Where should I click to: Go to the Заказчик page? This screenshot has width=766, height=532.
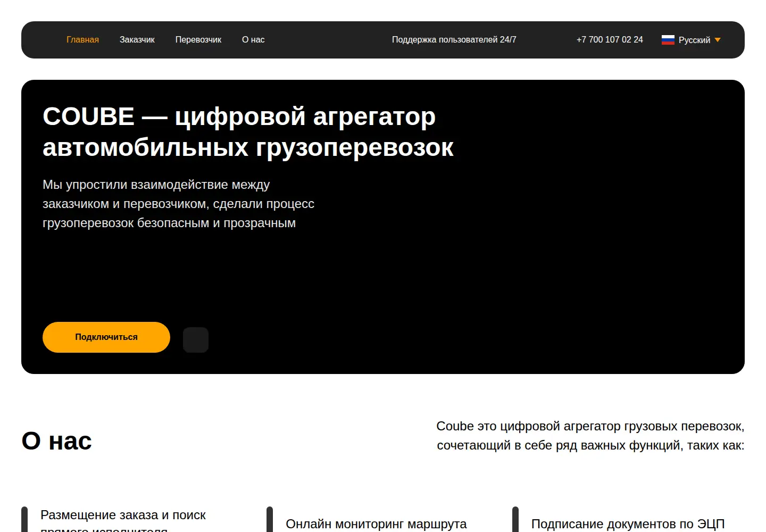[x=137, y=40]
